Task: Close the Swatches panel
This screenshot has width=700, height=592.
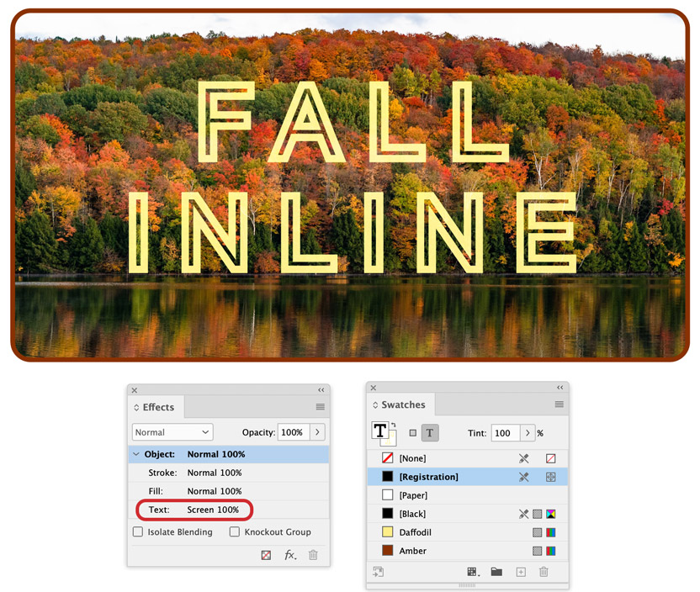Action: coord(374,388)
